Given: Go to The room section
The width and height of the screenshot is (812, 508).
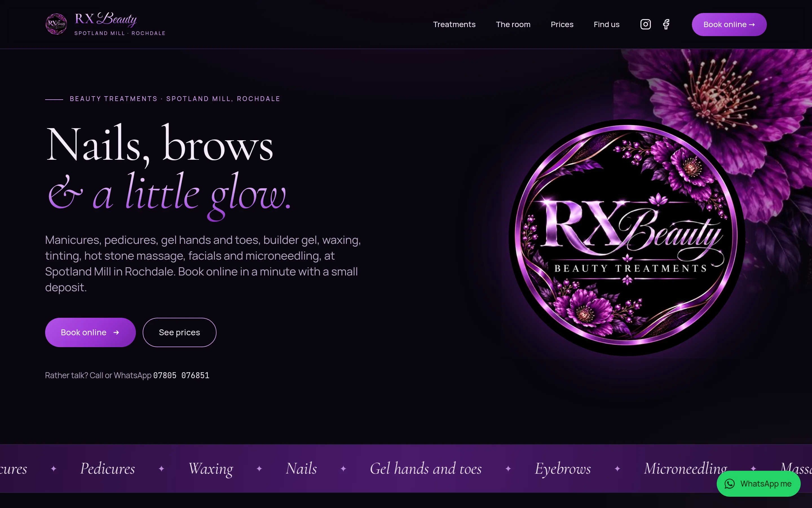Looking at the screenshot, I should 513,25.
